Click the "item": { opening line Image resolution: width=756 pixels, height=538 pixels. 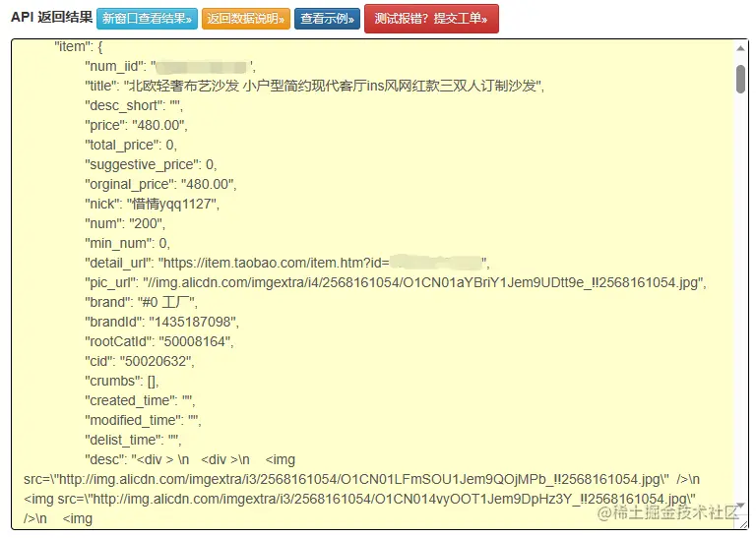[x=78, y=47]
